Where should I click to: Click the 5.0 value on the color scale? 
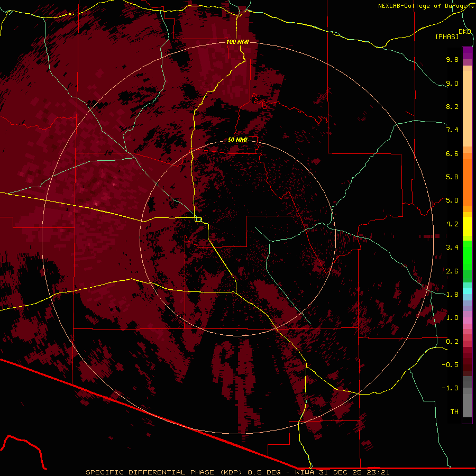[x=452, y=200]
